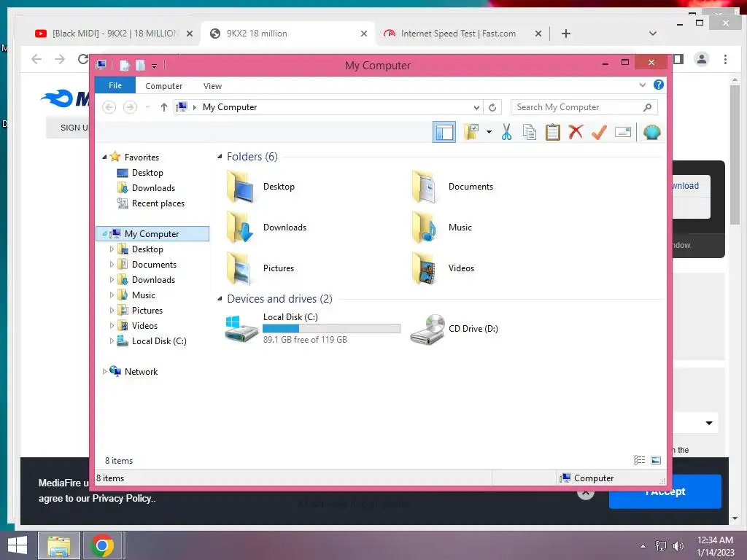This screenshot has width=747, height=560.
Task: Click the Copy pages icon
Action: point(530,132)
